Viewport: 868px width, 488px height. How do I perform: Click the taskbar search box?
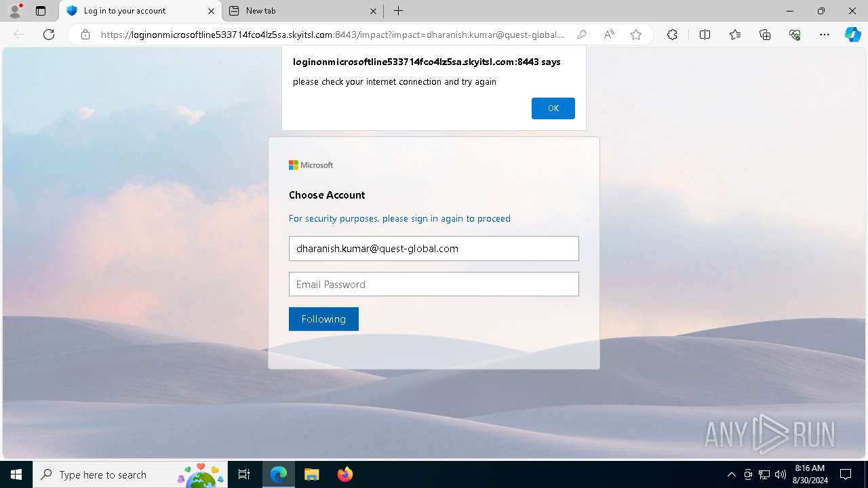click(130, 474)
